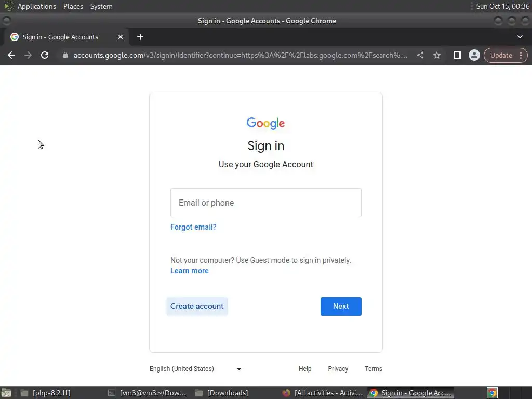The image size is (532, 399).
Task: Click the Google logo
Action: point(265,124)
